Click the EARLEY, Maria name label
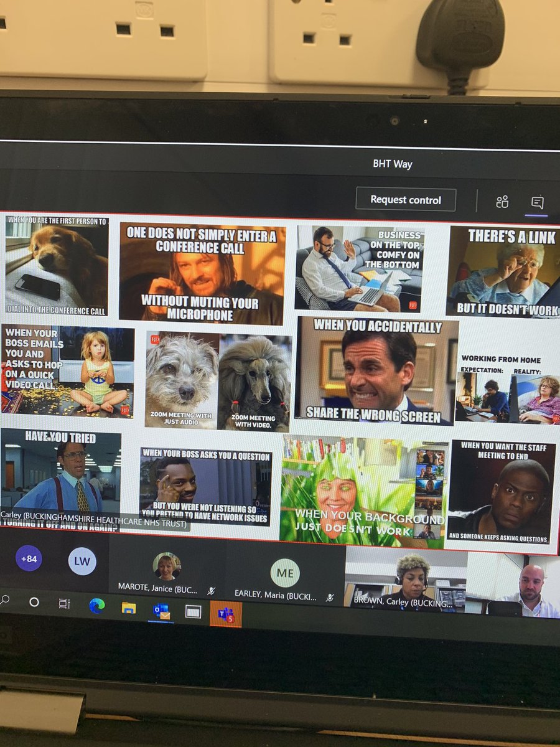 point(275,595)
